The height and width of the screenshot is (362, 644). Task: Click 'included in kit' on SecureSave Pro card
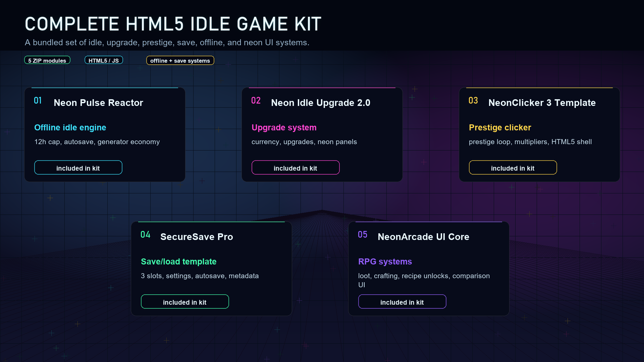coord(185,302)
